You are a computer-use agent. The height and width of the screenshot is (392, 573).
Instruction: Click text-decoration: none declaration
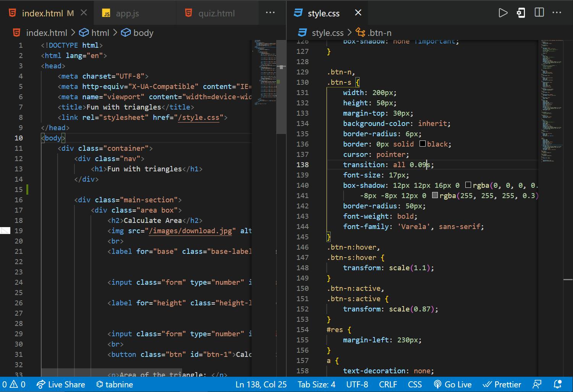[x=388, y=371]
